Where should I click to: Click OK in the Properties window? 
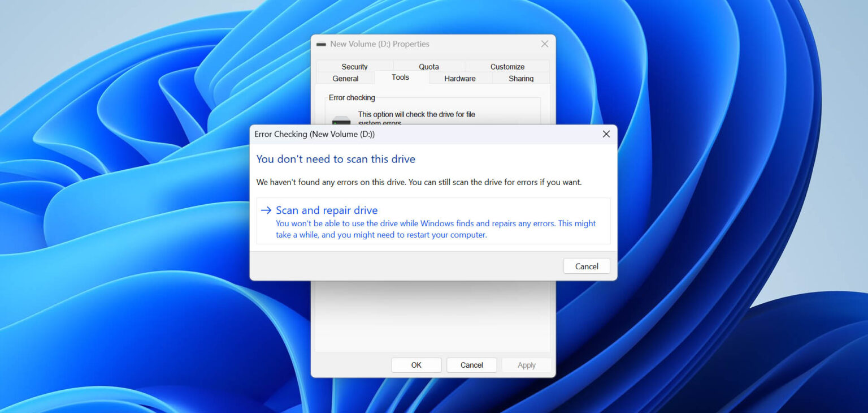click(416, 365)
